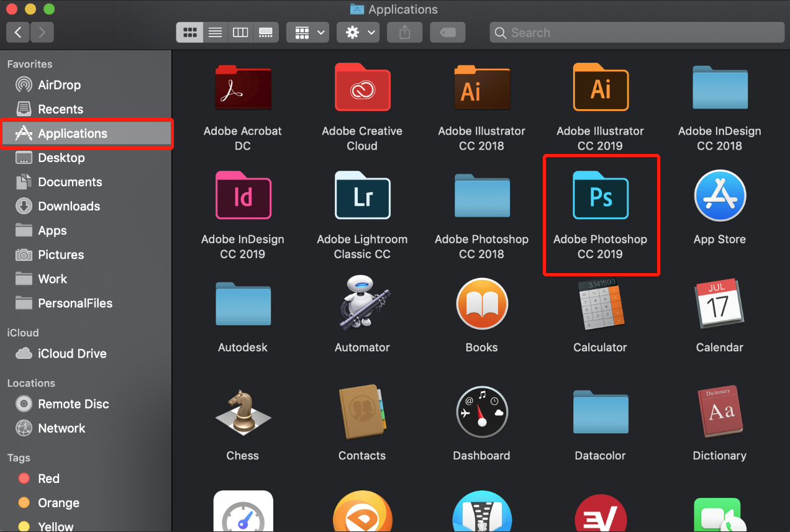Screen dimensions: 790x532
Task: Open Network in the sidebar
Action: 86,428
